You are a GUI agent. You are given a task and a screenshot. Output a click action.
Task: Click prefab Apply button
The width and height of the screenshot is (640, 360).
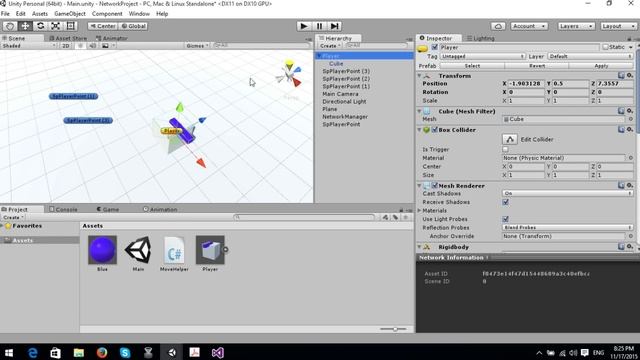coord(601,66)
